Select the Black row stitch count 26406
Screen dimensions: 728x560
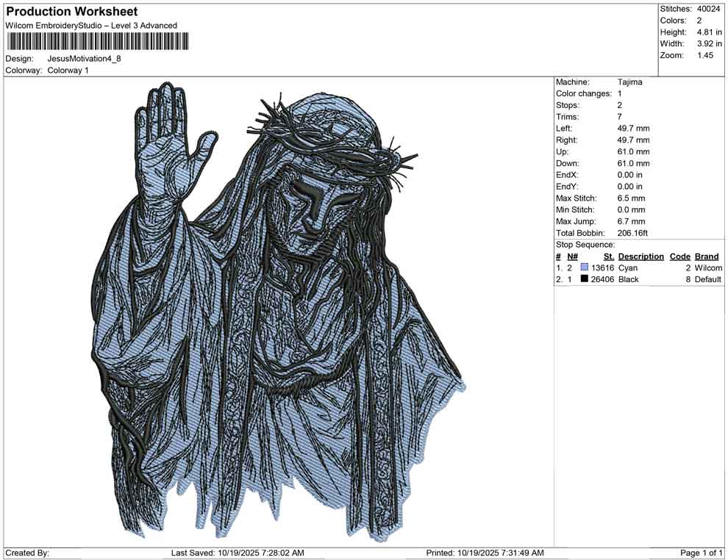[602, 280]
